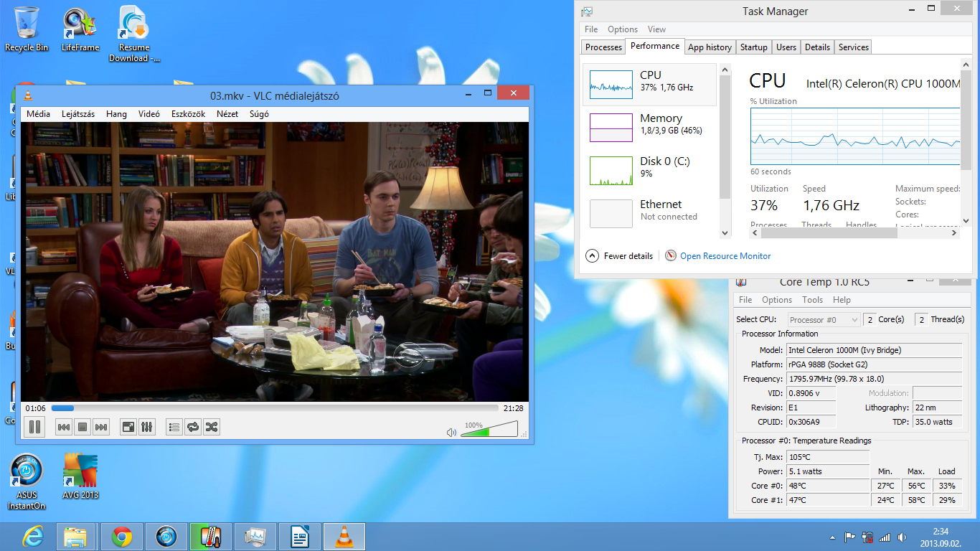980x551 pixels.
Task: Open Recycle Bin desktop icon
Action: 27,29
